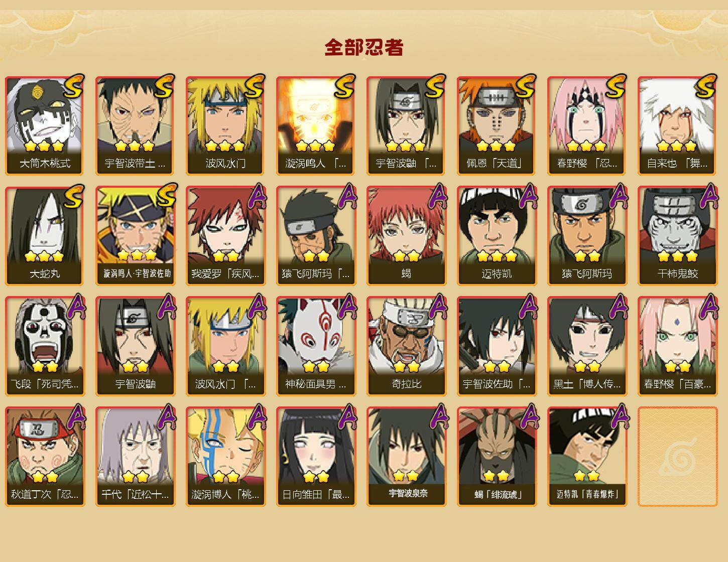Select the 宇智波泉奈 ninja card

point(406,457)
